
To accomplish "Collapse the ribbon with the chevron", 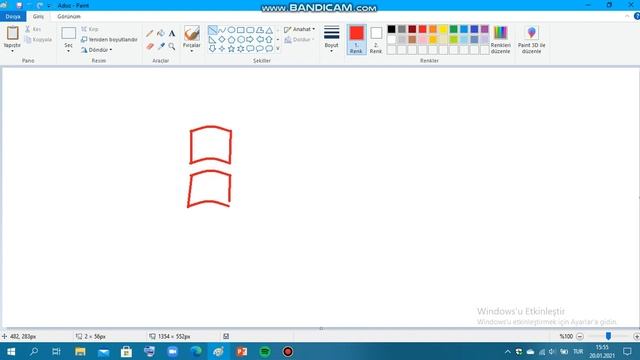I will click(x=627, y=16).
